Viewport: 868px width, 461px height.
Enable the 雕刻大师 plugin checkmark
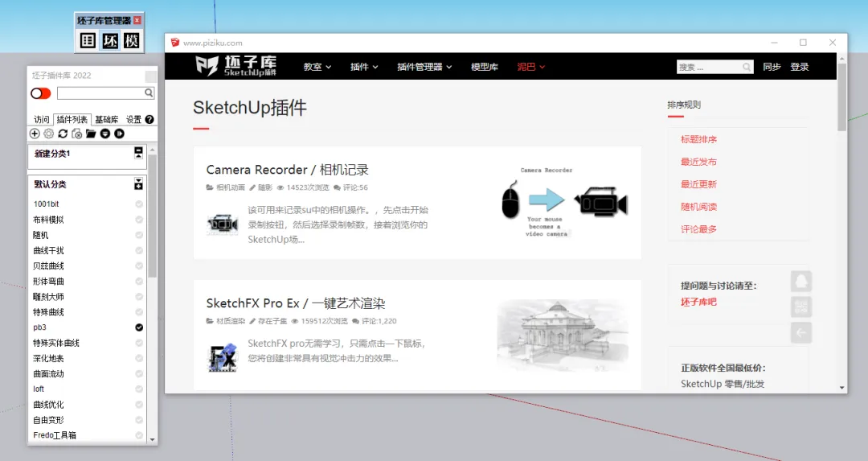pyautogui.click(x=139, y=296)
